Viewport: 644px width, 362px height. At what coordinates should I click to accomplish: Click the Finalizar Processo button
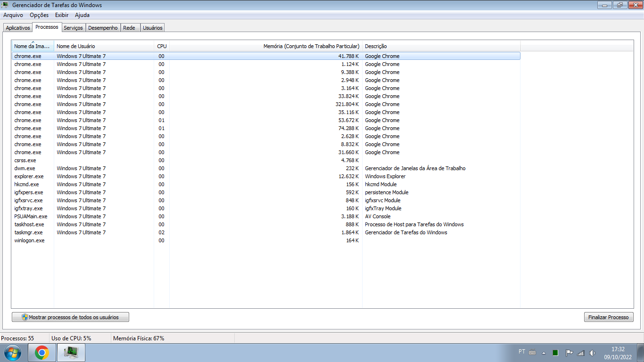pyautogui.click(x=608, y=317)
